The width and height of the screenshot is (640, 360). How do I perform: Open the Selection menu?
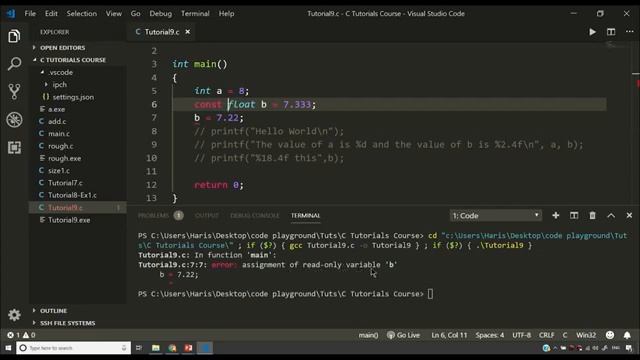pyautogui.click(x=82, y=13)
